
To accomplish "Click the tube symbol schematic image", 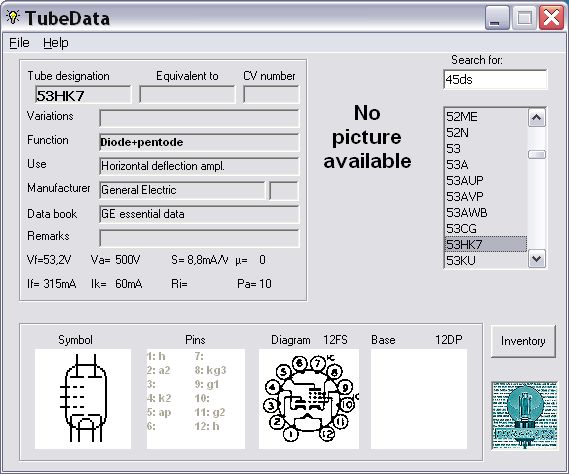I will point(83,399).
